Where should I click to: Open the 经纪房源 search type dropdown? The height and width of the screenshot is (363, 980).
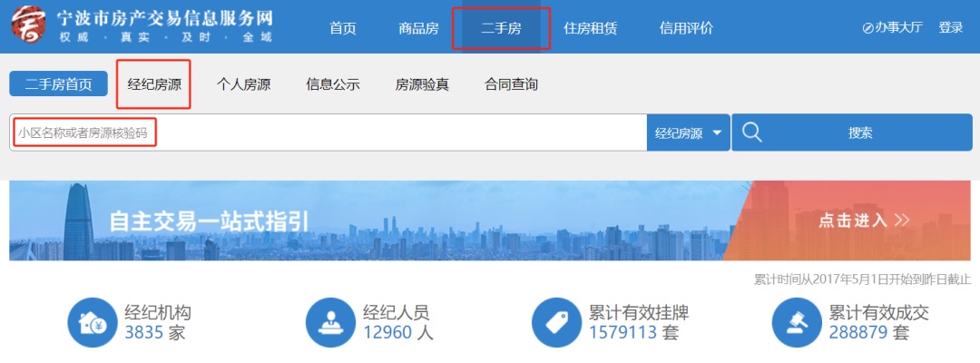688,132
